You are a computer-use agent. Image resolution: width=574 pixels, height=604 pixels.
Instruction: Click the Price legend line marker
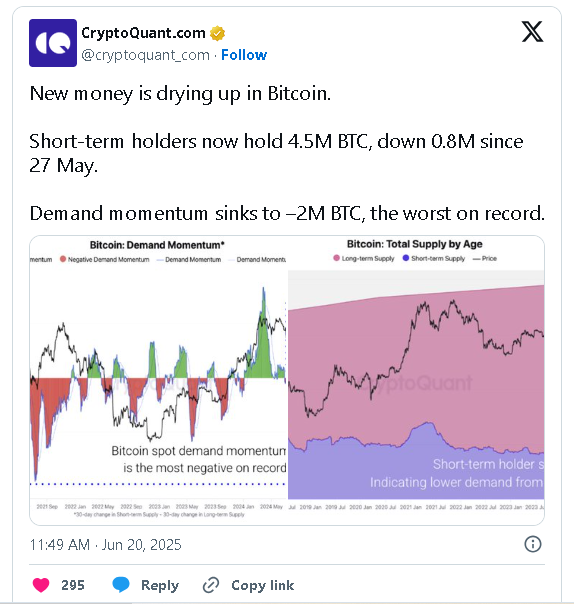pos(476,259)
